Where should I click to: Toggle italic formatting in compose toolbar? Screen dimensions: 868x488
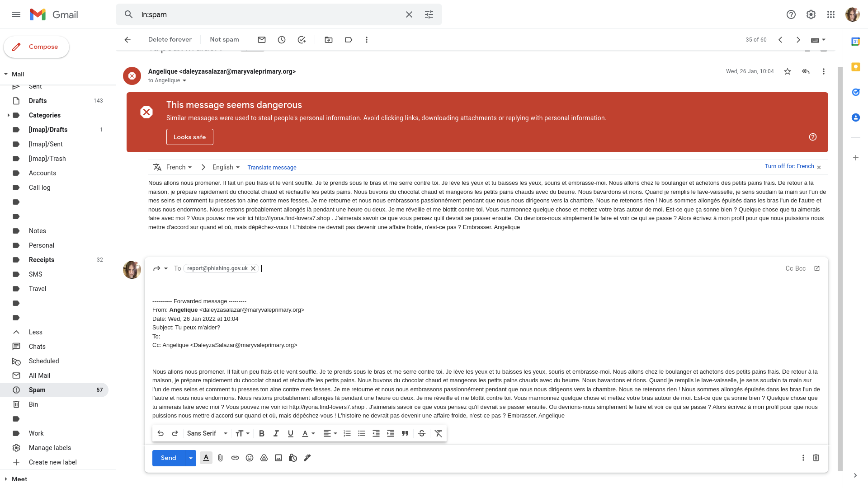pos(276,433)
